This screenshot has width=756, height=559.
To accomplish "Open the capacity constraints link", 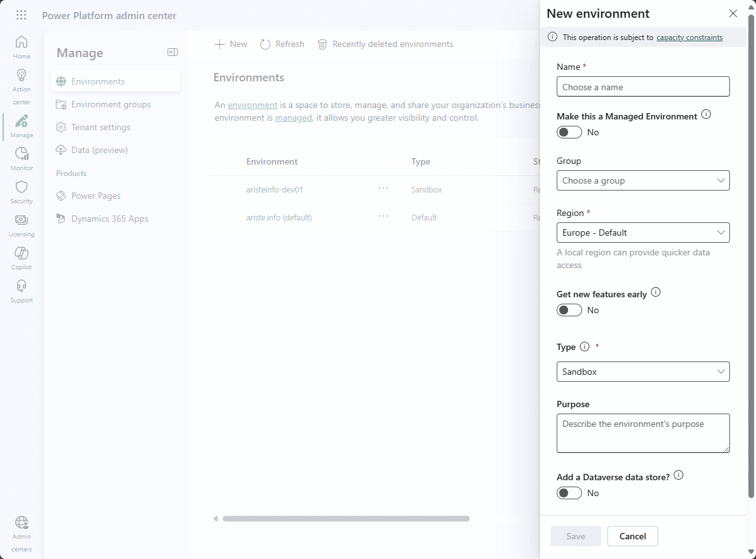I will pyautogui.click(x=689, y=37).
